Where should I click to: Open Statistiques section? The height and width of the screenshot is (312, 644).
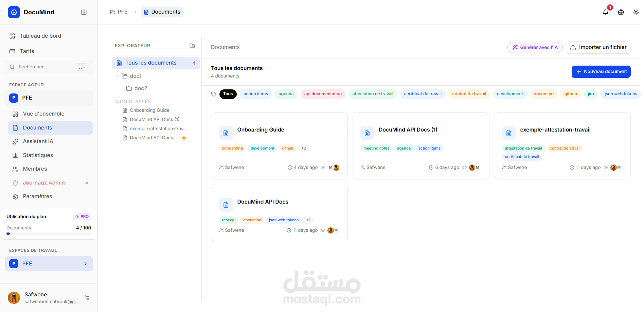click(50, 155)
